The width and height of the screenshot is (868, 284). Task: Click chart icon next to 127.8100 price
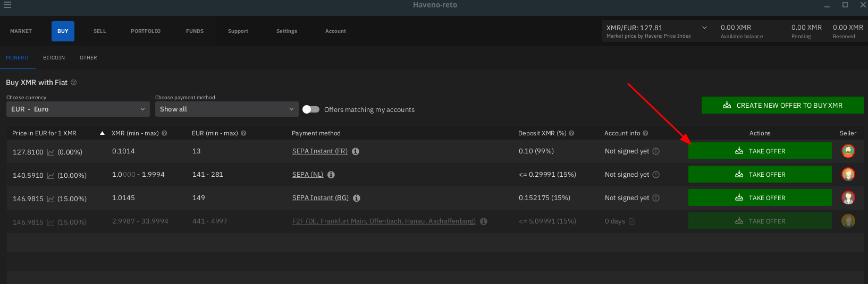click(x=50, y=152)
